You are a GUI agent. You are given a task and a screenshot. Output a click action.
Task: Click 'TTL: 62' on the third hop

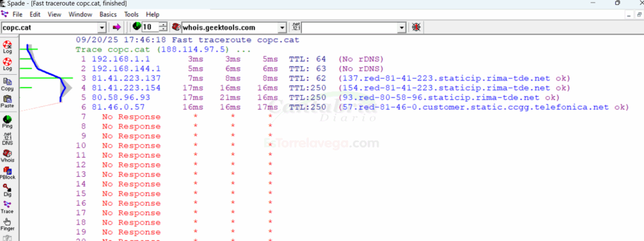tap(307, 78)
